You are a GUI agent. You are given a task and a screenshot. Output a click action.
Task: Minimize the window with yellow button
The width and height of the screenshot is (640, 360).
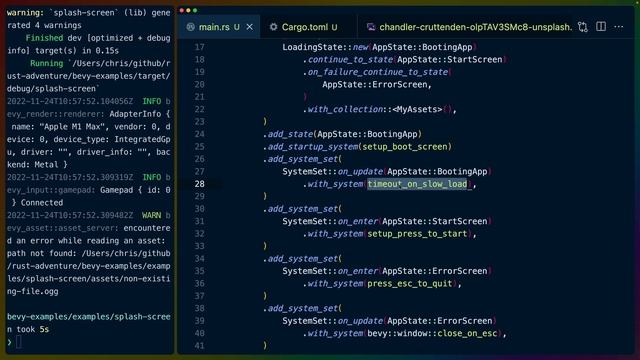tap(189, 10)
